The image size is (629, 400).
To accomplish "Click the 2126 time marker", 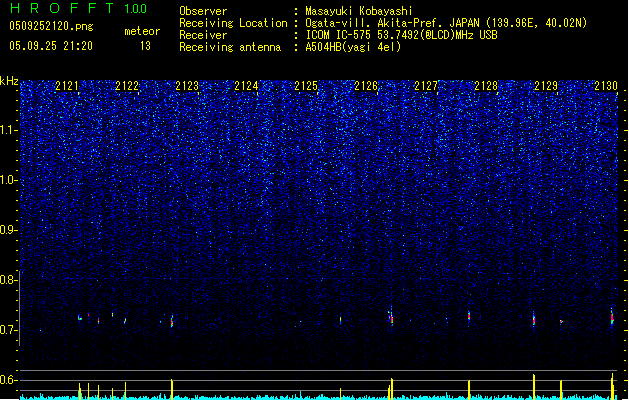I will click(366, 86).
